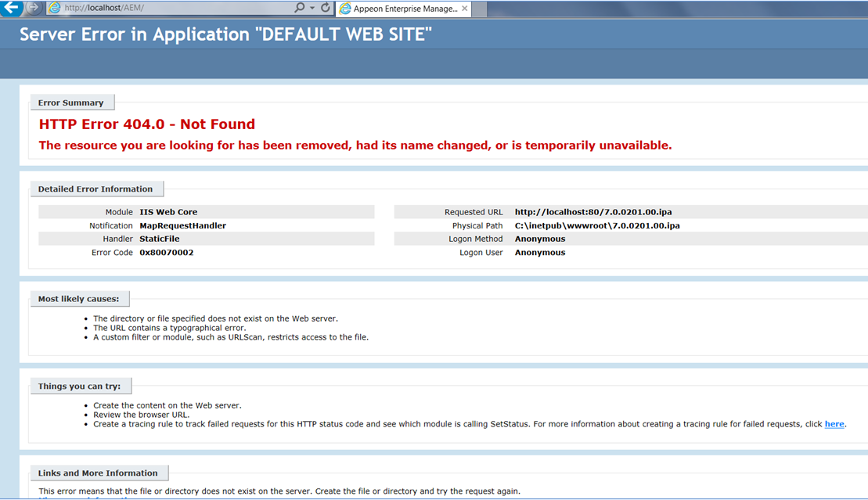Viewport: 868px width, 500px height.
Task: Click the 'Detailed Error Information' section label
Action: pos(95,189)
